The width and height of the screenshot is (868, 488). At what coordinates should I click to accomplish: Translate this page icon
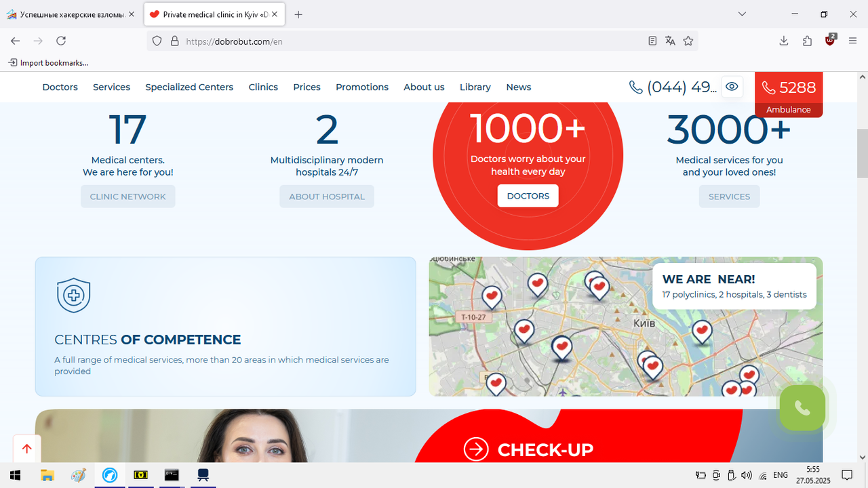(x=670, y=41)
